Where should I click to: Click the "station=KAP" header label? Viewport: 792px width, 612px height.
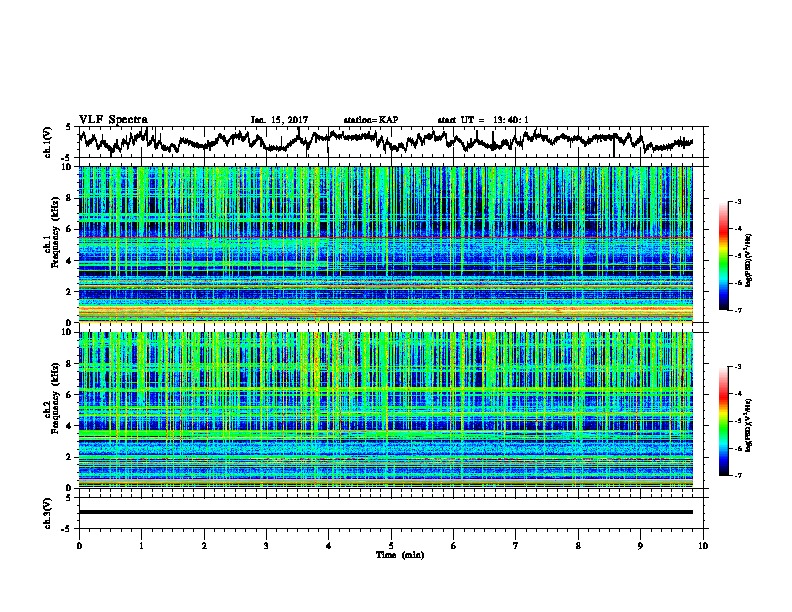pyautogui.click(x=371, y=120)
